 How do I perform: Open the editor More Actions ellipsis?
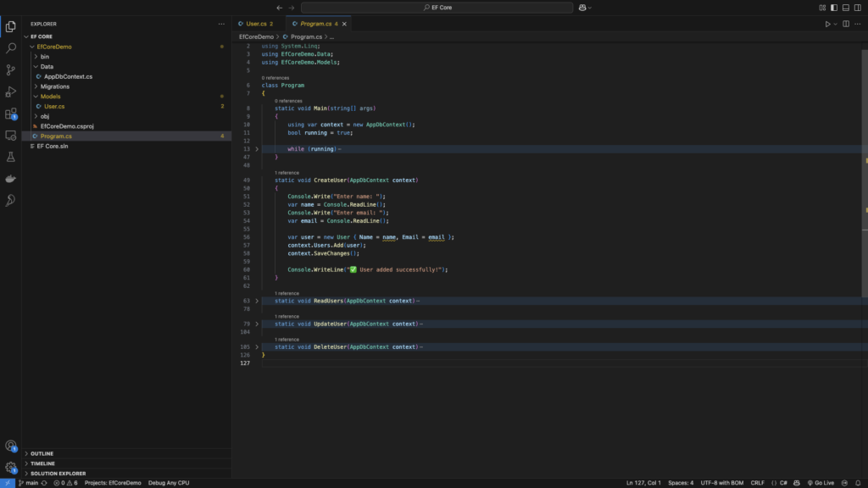858,24
